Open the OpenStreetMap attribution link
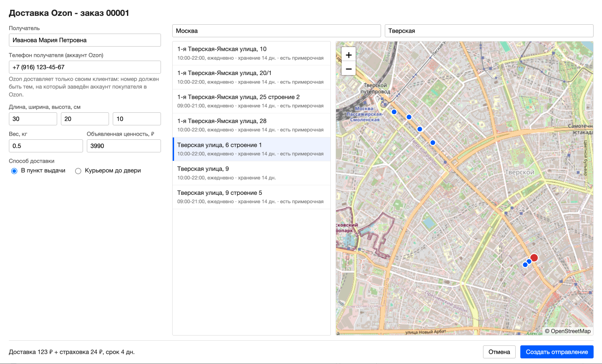 tap(571, 331)
